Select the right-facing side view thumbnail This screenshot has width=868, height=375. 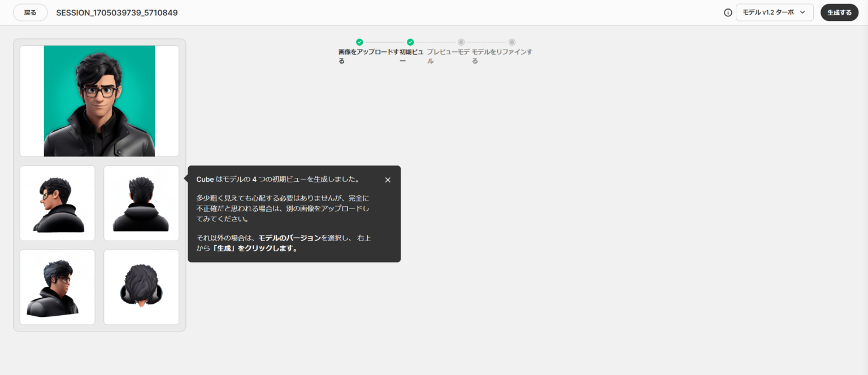(58, 287)
